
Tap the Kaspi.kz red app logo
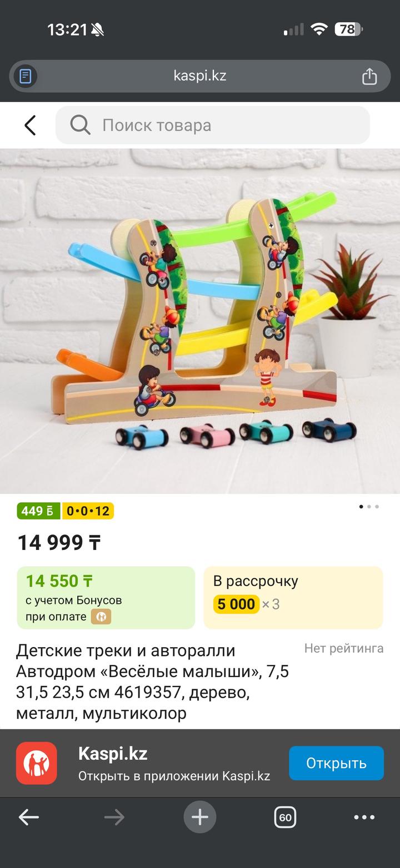pos(37,763)
